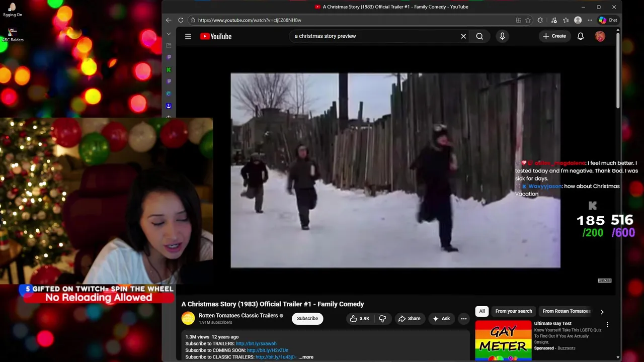Click the 185 /200 goal counter
Image resolution: width=644 pixels, height=362 pixels.
[591, 226]
